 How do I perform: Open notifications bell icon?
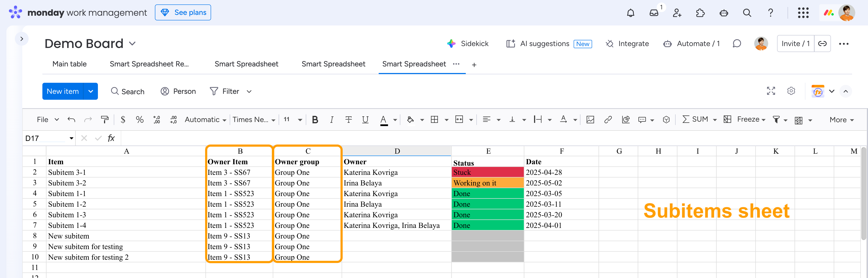[x=630, y=13]
